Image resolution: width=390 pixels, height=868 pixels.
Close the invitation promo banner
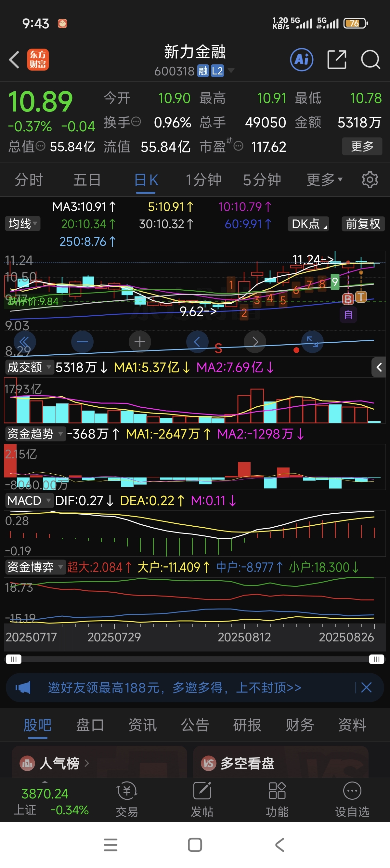[x=366, y=687]
